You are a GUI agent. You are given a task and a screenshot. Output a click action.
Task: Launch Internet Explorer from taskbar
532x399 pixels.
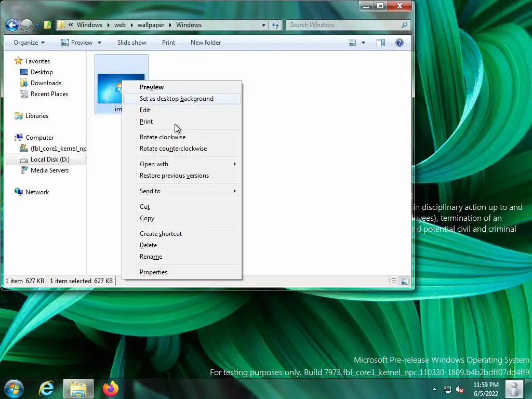(46, 389)
